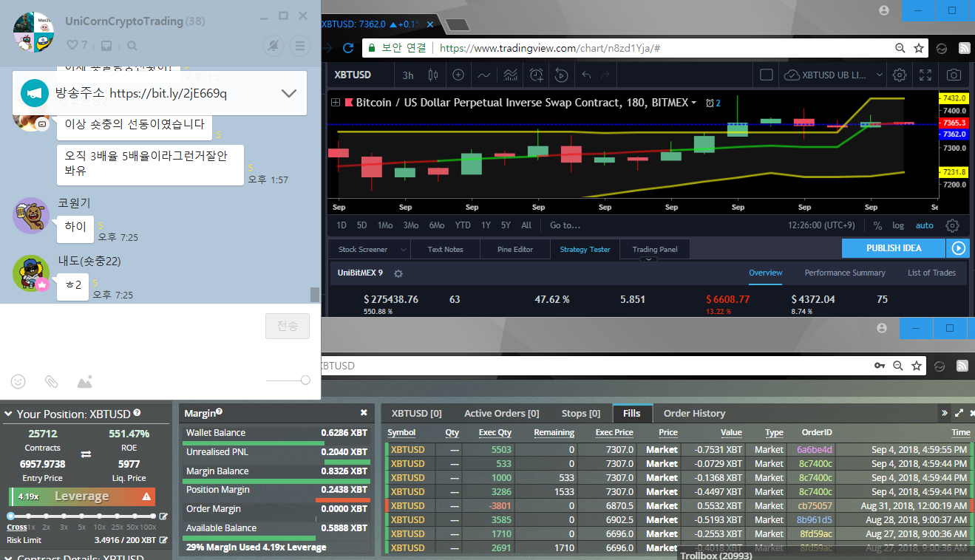
Task: Reload the TradingView browser page
Action: (x=349, y=48)
